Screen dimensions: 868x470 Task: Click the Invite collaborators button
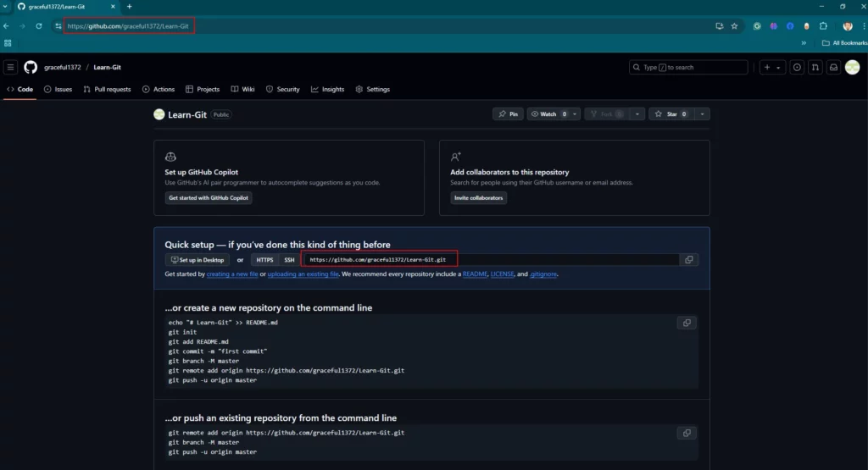(478, 198)
